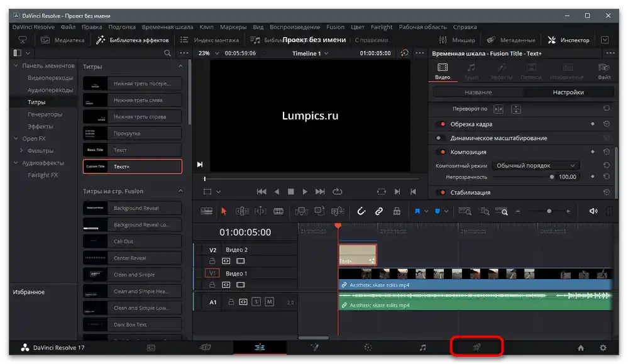
Task: Toggle the Композиция section switch
Action: pos(441,152)
